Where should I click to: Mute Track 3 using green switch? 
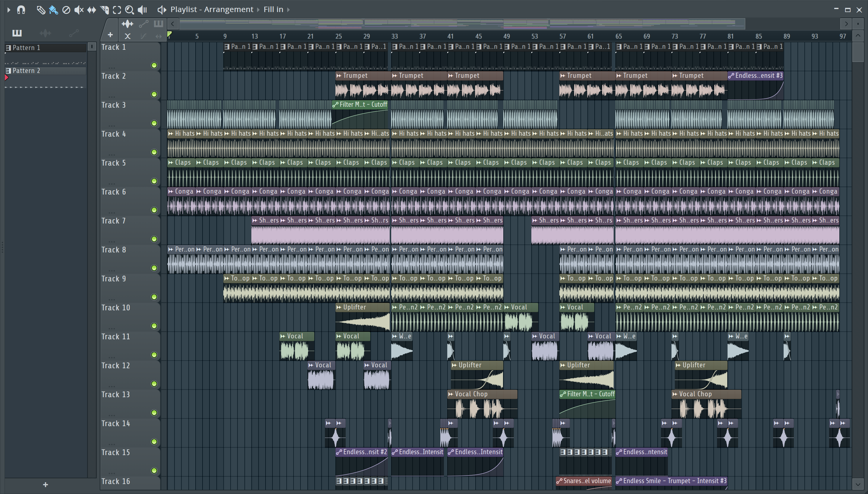[x=154, y=123]
